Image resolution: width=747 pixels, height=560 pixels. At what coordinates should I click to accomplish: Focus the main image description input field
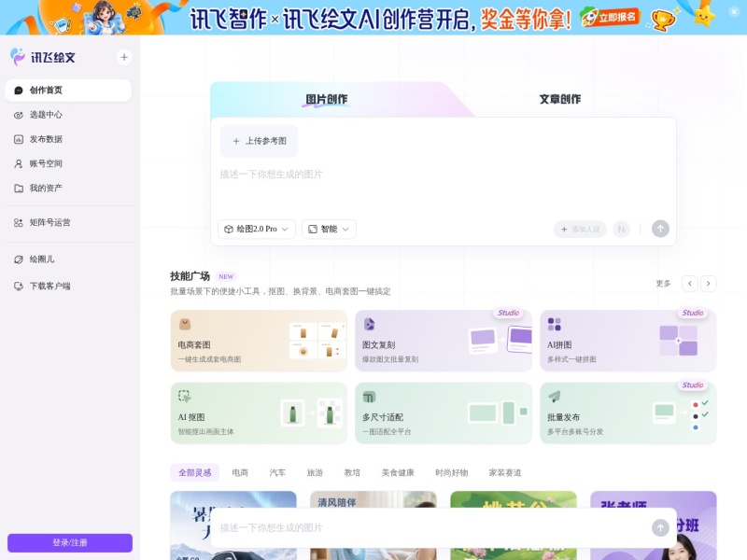point(443,189)
